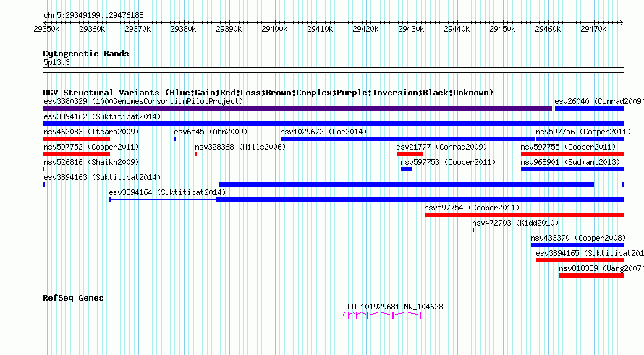Screen dimensions: 644x355
Task: Click the 29350k ruler tick label
Action: coord(46,29)
